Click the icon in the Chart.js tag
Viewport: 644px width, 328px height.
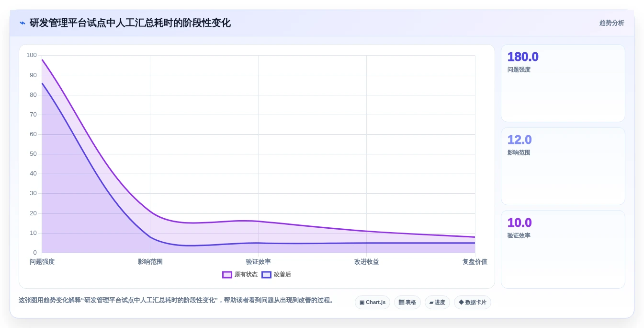pyautogui.click(x=362, y=303)
